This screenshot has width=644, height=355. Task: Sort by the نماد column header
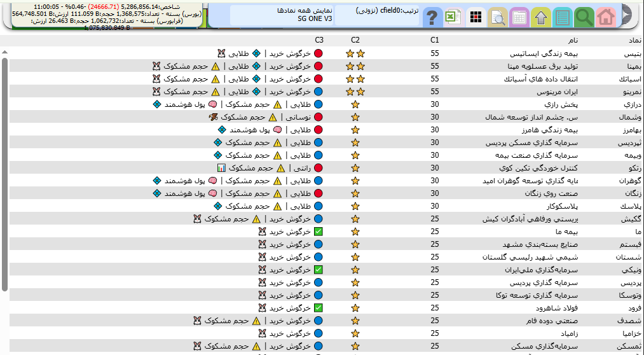pos(636,40)
